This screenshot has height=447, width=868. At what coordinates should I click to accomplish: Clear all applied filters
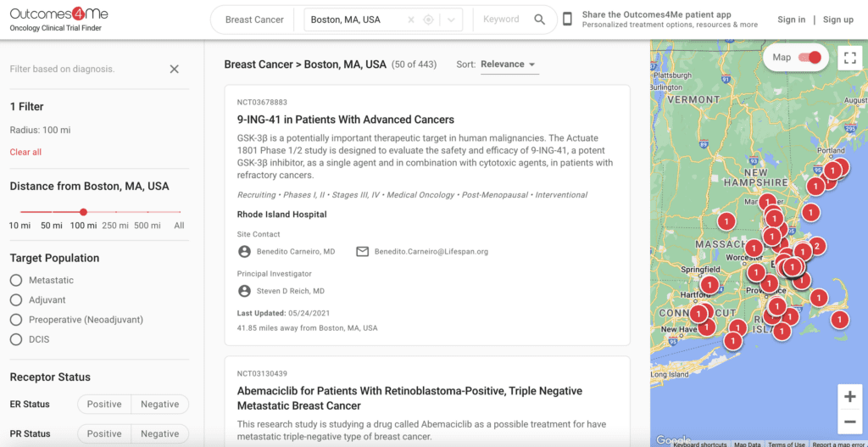coord(25,152)
